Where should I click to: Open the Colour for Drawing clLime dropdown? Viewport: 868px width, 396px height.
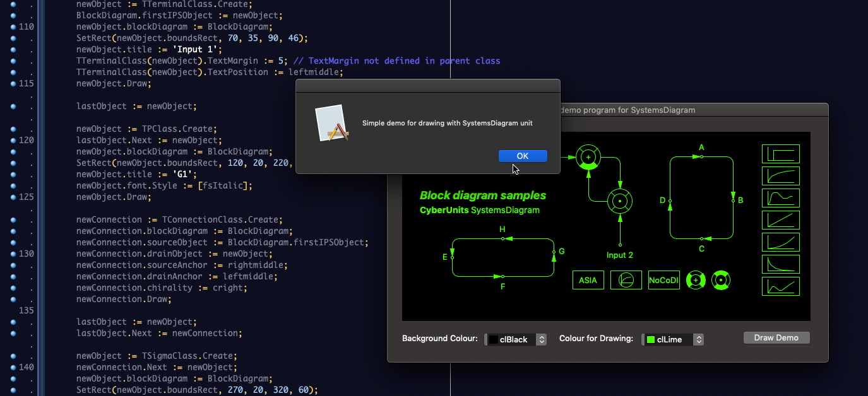tap(672, 339)
